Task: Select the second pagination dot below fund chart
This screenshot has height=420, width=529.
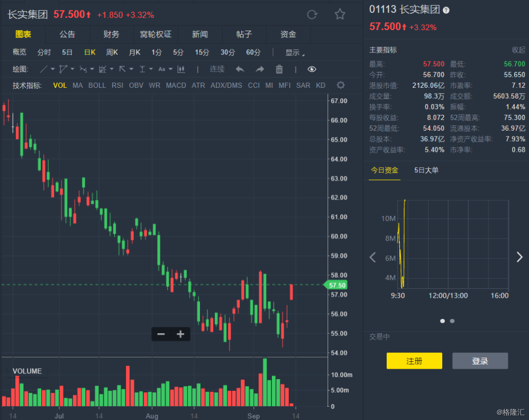Action: pos(452,321)
